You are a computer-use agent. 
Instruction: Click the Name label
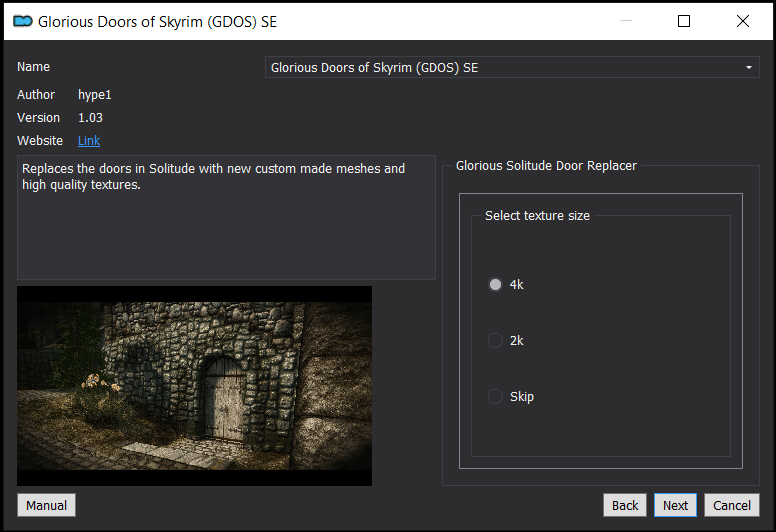(33, 67)
